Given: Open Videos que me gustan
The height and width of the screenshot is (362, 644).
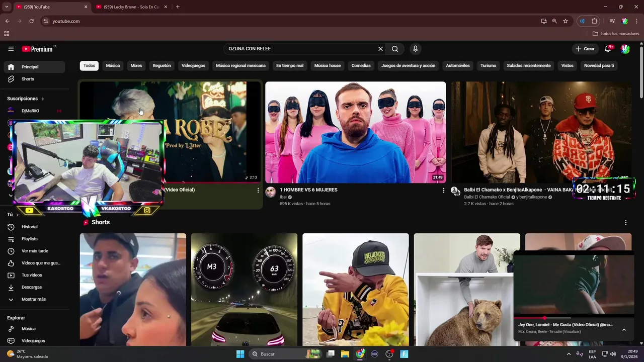Looking at the screenshot, I should (x=35, y=263).
